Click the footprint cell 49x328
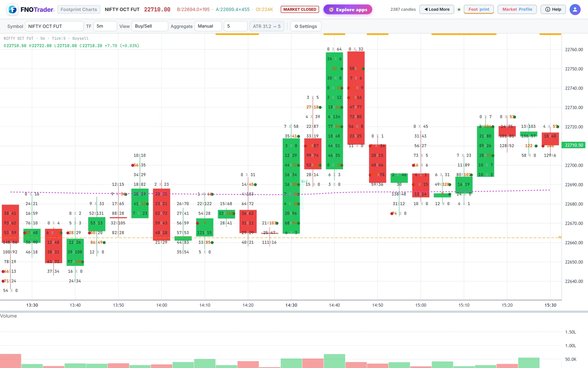The height and width of the screenshot is (368, 588). click(442, 184)
